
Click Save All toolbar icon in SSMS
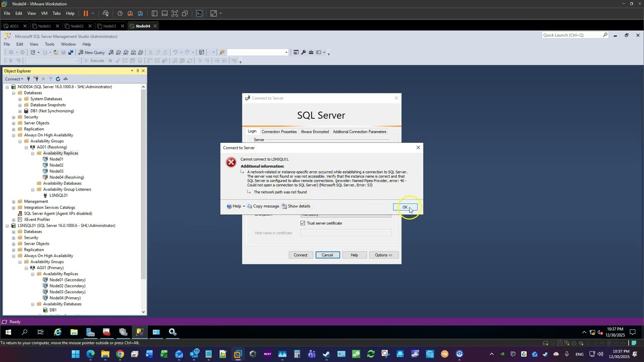point(70,52)
